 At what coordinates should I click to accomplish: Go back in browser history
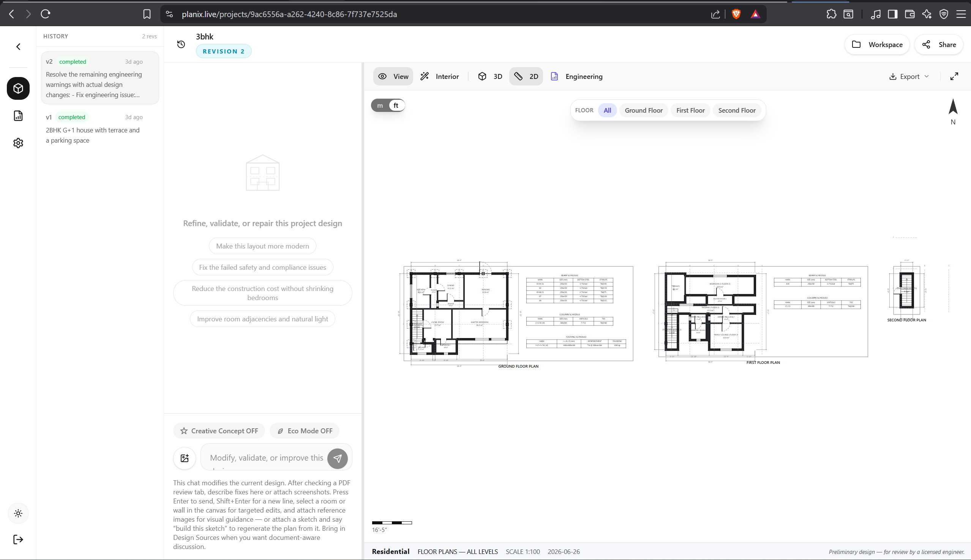pos(11,14)
